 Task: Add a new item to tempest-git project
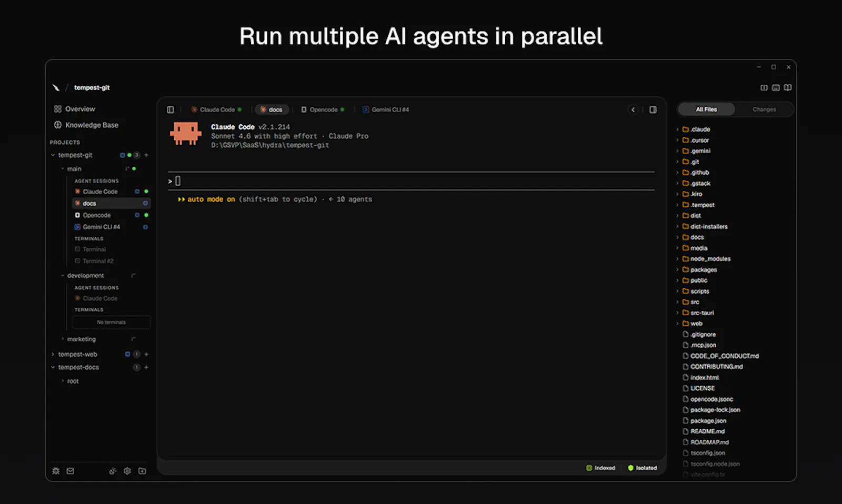tap(146, 155)
